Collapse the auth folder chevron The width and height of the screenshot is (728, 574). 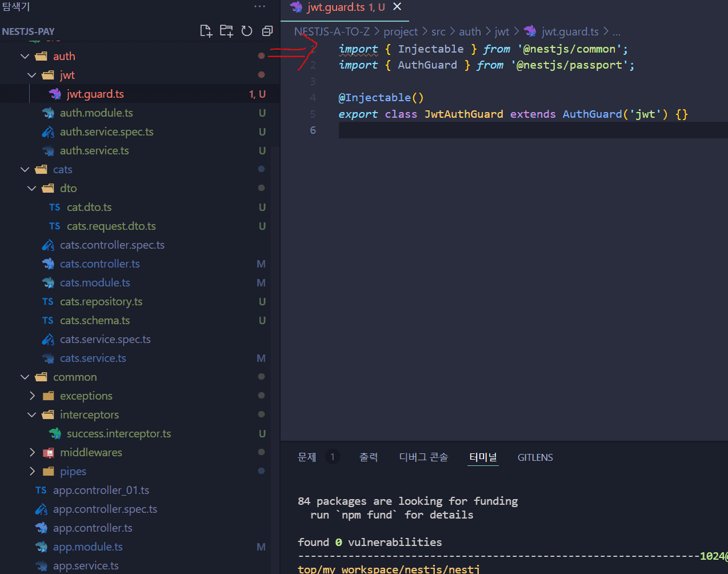pos(25,56)
